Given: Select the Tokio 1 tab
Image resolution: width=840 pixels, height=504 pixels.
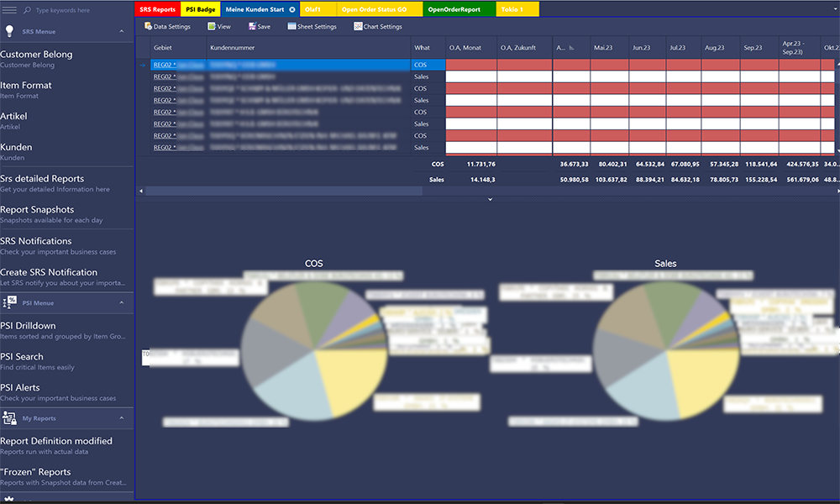Looking at the screenshot, I should pos(513,9).
